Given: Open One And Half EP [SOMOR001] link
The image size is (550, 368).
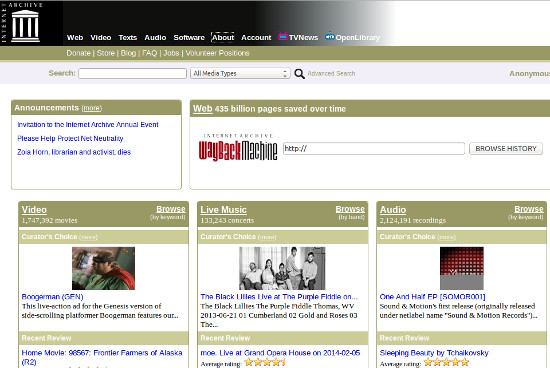Looking at the screenshot, I should click(432, 297).
